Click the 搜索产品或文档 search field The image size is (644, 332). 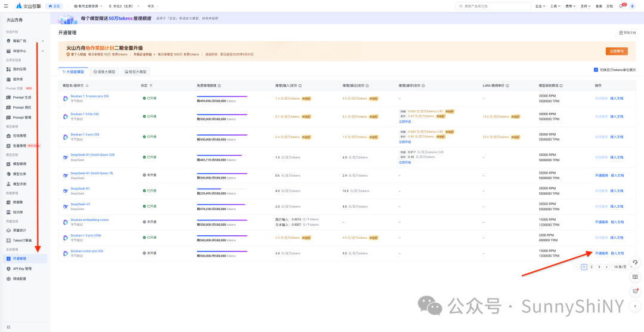point(494,6)
